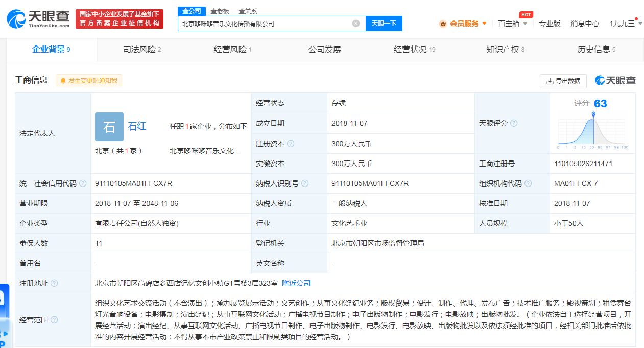Open the 北京哆咪哆音乐文化 company link under 任职

(205, 151)
